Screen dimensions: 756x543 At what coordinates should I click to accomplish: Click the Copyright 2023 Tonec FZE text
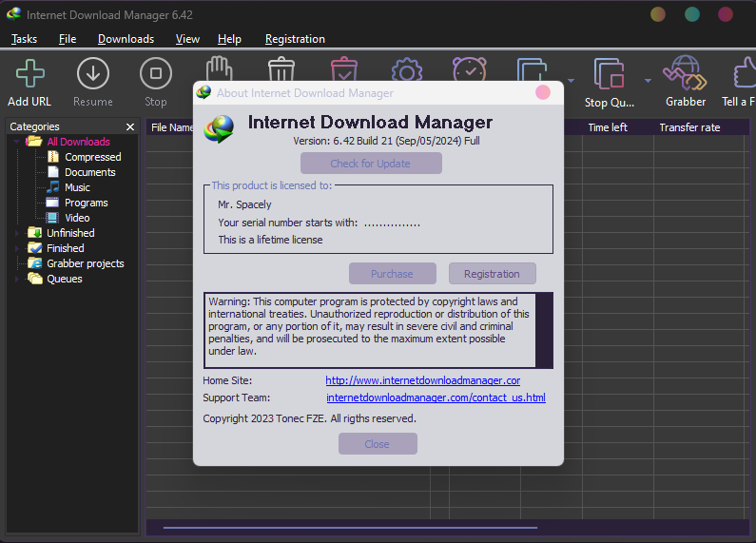tap(309, 418)
